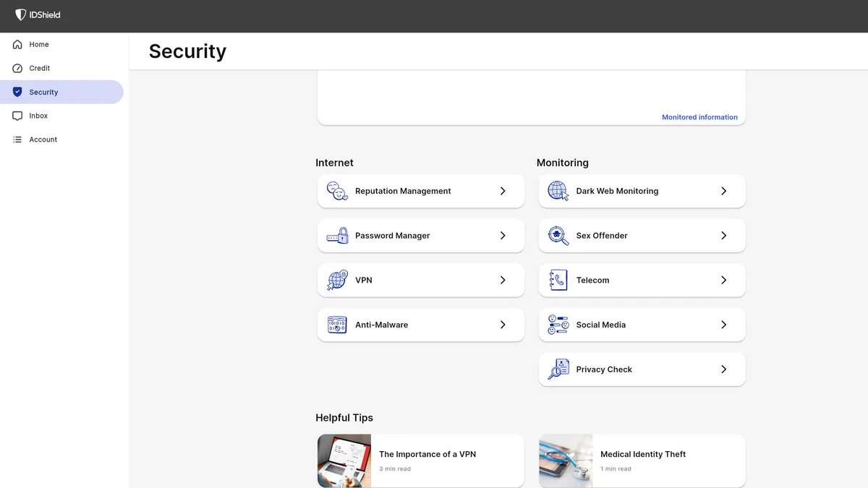This screenshot has width=868, height=488.
Task: Expand the Telecom card chevron
Action: (x=723, y=280)
